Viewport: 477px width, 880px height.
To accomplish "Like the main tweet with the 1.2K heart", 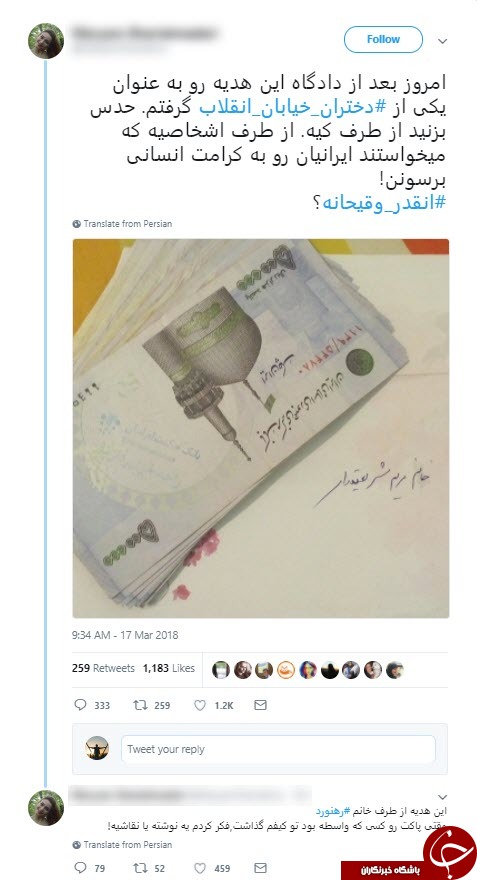I will (200, 705).
